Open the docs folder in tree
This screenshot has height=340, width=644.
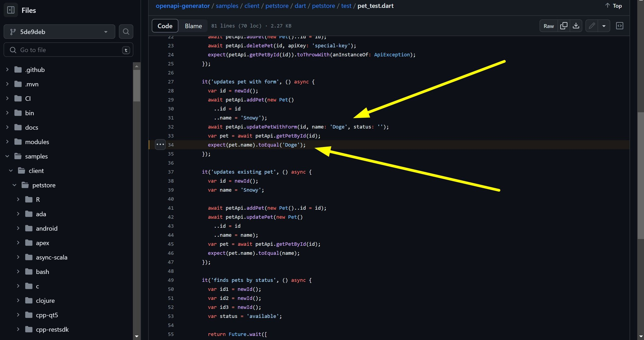click(31, 127)
